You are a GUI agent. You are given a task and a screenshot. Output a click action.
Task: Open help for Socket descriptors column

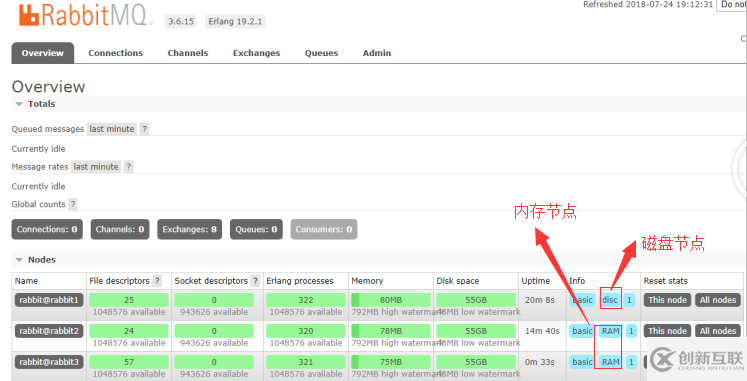(255, 281)
